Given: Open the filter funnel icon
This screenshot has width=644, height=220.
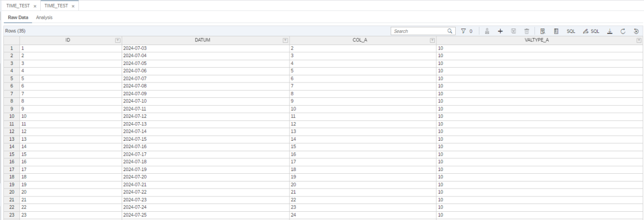Looking at the screenshot, I should [463, 31].
